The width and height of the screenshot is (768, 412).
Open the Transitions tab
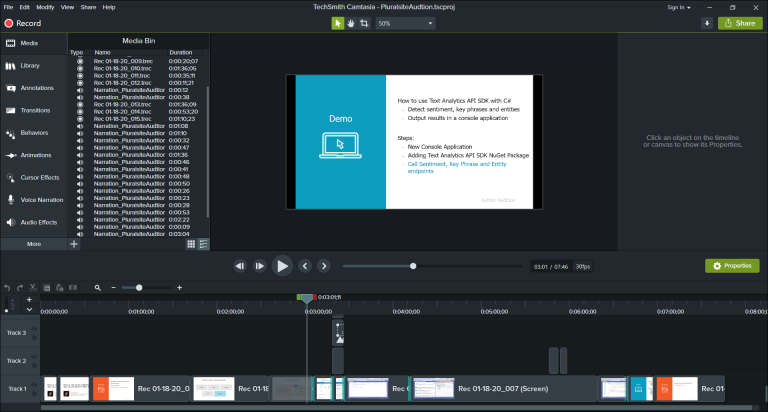click(33, 110)
